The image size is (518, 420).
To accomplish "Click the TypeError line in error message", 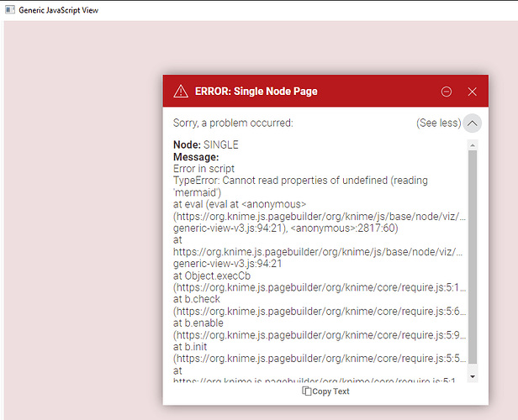I will pos(300,181).
